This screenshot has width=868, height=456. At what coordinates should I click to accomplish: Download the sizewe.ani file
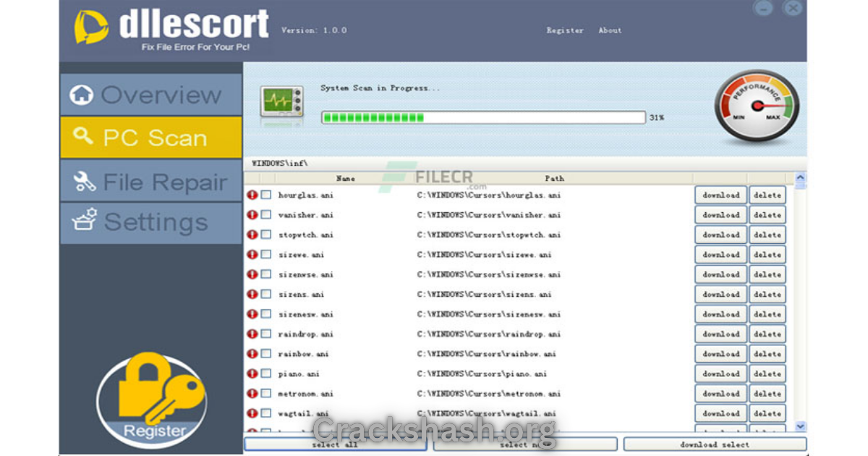pyautogui.click(x=721, y=255)
